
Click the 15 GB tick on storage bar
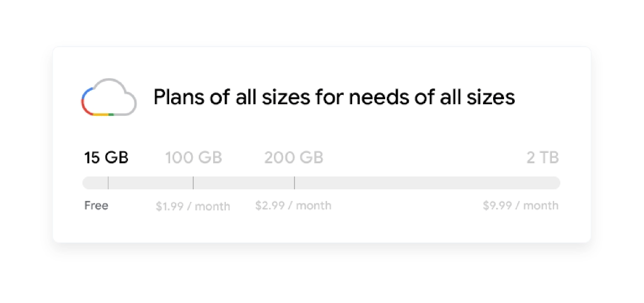click(108, 183)
